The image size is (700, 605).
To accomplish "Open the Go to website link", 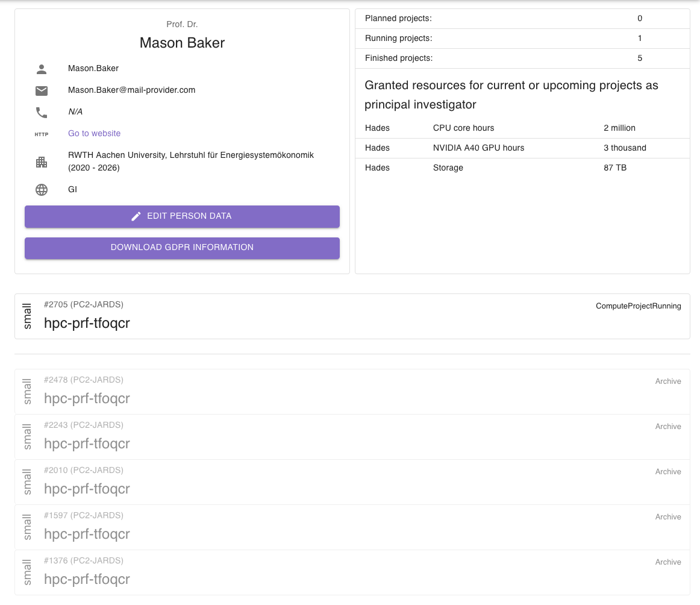I will [x=94, y=133].
